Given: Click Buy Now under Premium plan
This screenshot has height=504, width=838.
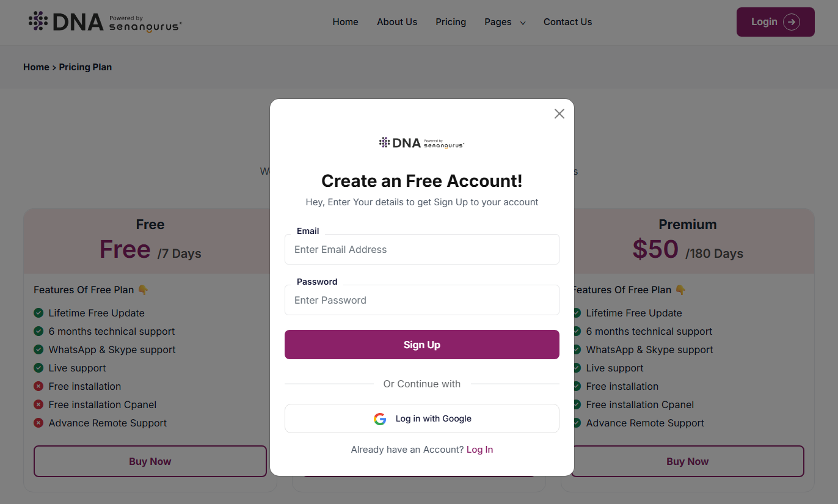Looking at the screenshot, I should 687,461.
